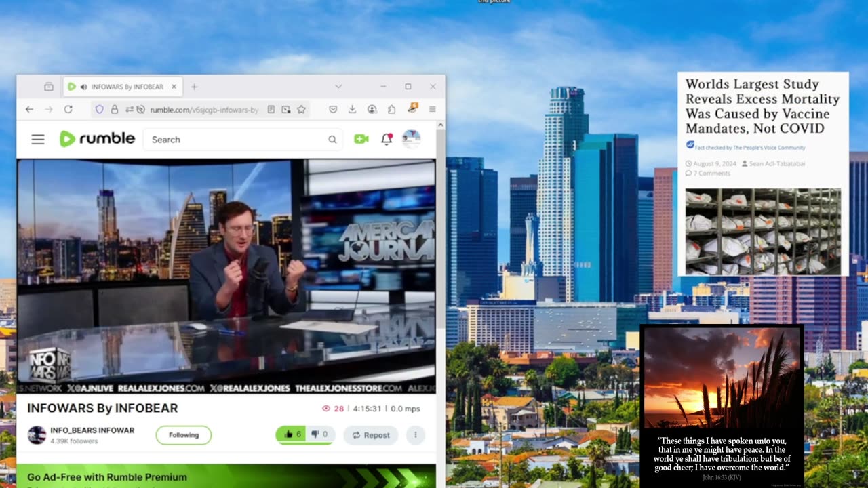Open the INFO_BEARS INFOWAR channel name
The width and height of the screenshot is (868, 488).
pos(92,430)
